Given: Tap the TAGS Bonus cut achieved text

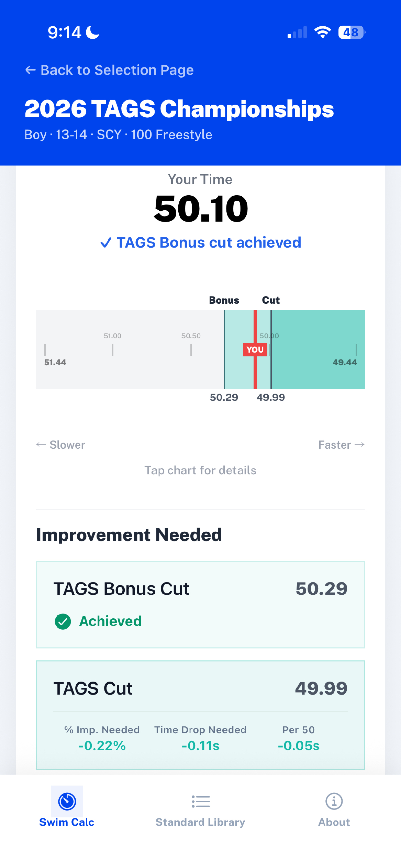Looking at the screenshot, I should click(209, 243).
